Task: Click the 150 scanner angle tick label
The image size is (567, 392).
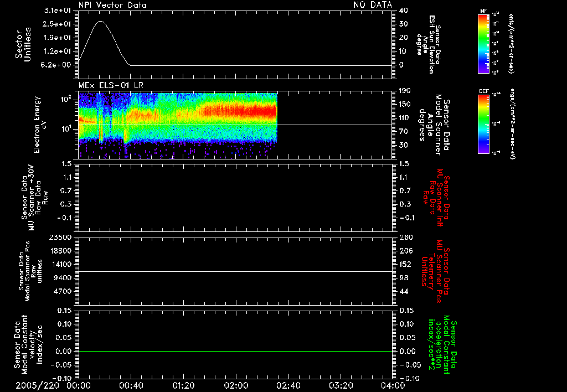Action: point(405,104)
